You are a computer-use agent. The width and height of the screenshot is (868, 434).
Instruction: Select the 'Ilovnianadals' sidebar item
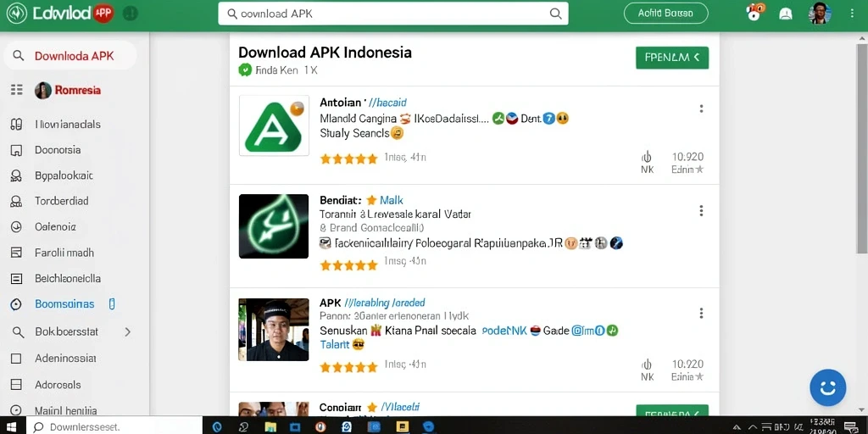point(68,125)
